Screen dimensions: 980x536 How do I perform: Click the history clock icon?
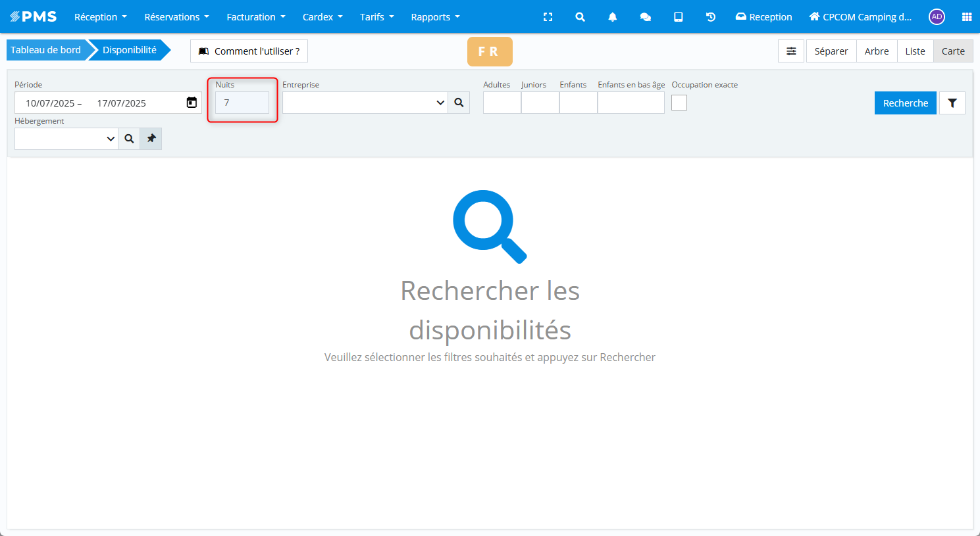(x=711, y=17)
